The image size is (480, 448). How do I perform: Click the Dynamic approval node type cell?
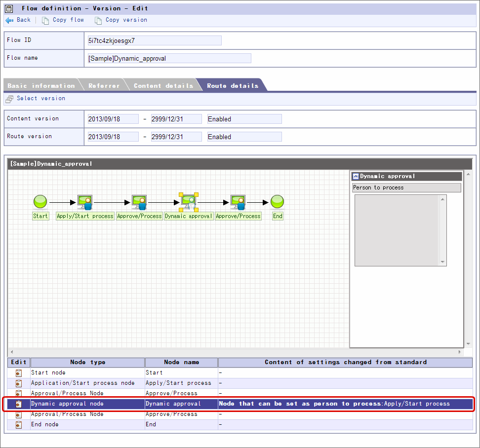[x=87, y=404]
